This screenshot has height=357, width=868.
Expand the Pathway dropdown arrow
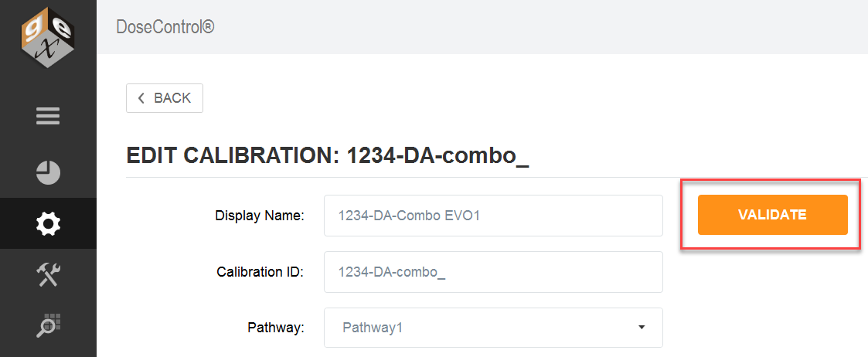click(642, 328)
